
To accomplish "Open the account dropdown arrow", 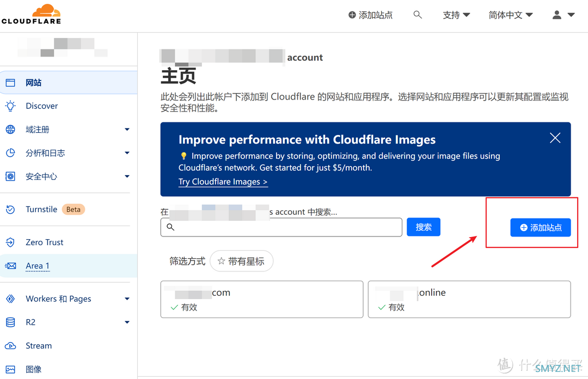I will tap(571, 15).
